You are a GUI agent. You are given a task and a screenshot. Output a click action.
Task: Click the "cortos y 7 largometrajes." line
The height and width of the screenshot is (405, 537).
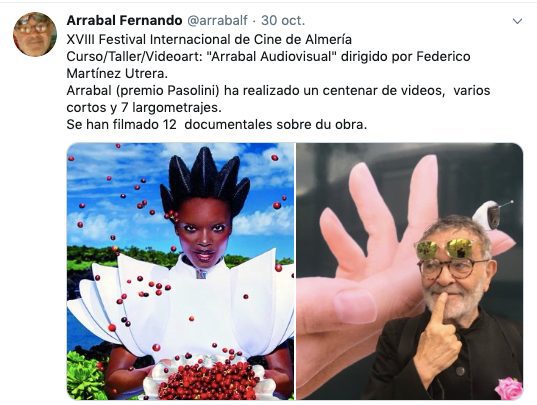[x=144, y=107]
